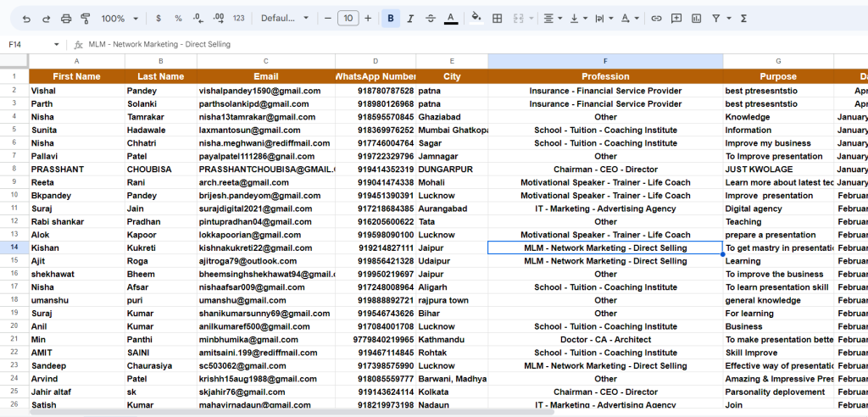Click the Purpose header cell

pos(778,76)
